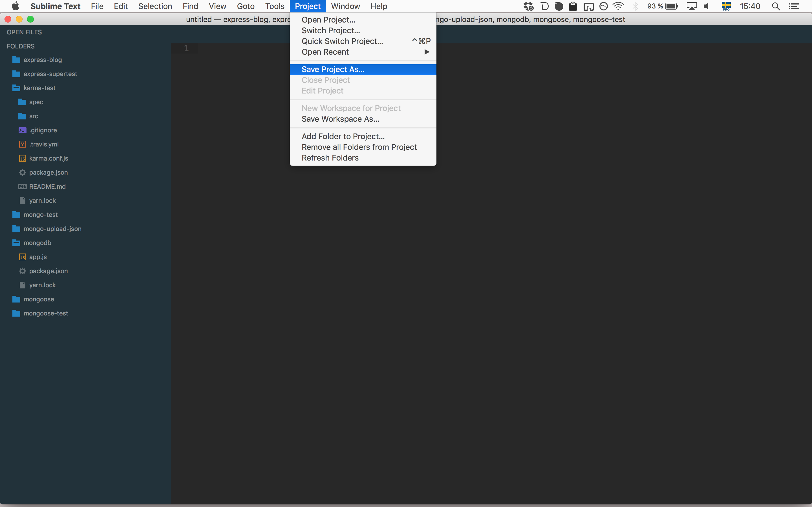Click the karma.conf.js JavaScript file icon
812x507 pixels.
tap(23, 158)
